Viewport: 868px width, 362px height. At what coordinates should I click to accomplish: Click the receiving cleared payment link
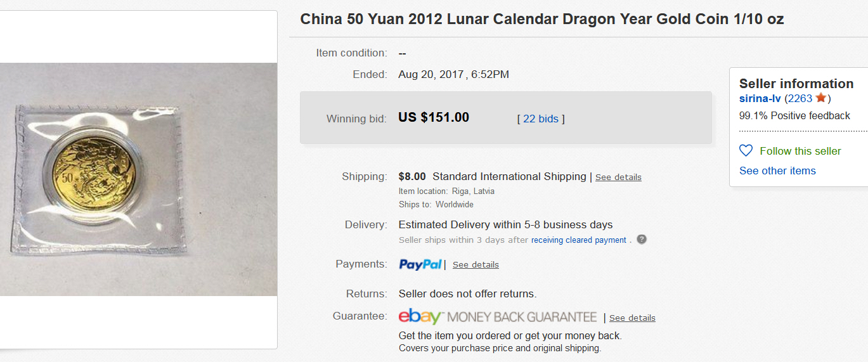[578, 240]
